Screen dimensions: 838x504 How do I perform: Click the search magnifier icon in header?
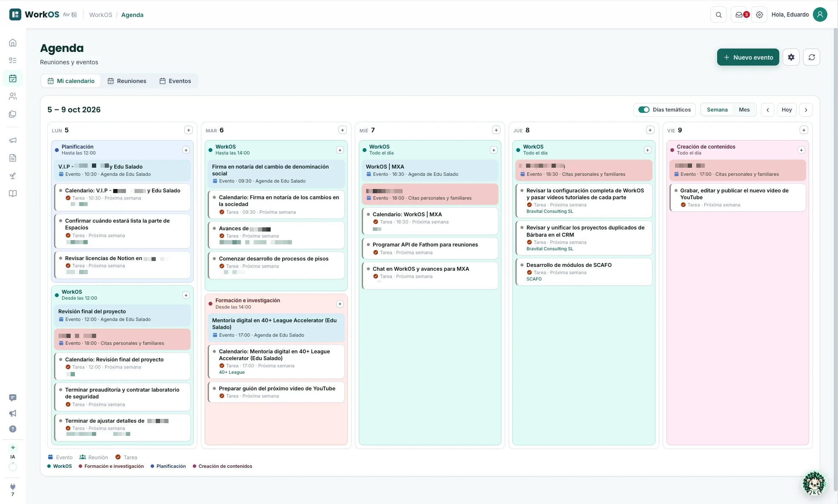click(718, 15)
